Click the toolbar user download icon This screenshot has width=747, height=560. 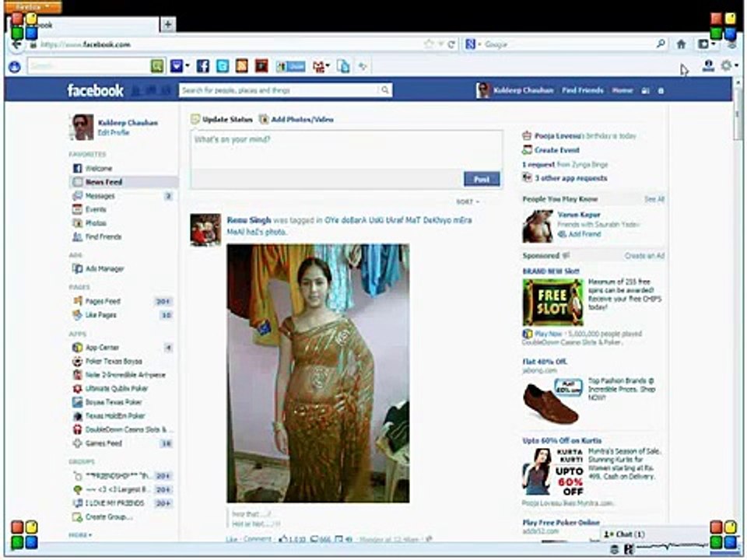[x=708, y=65]
